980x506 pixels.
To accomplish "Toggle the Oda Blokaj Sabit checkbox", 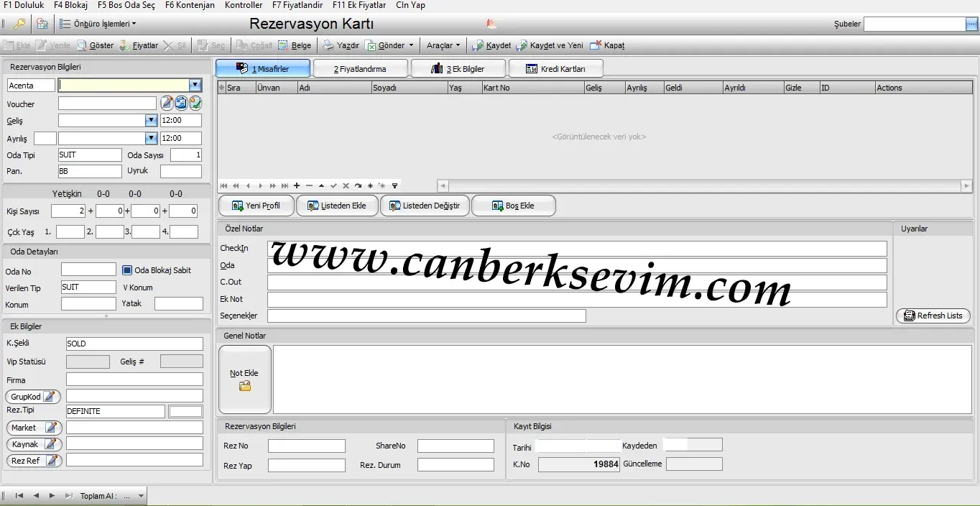I will pyautogui.click(x=127, y=270).
